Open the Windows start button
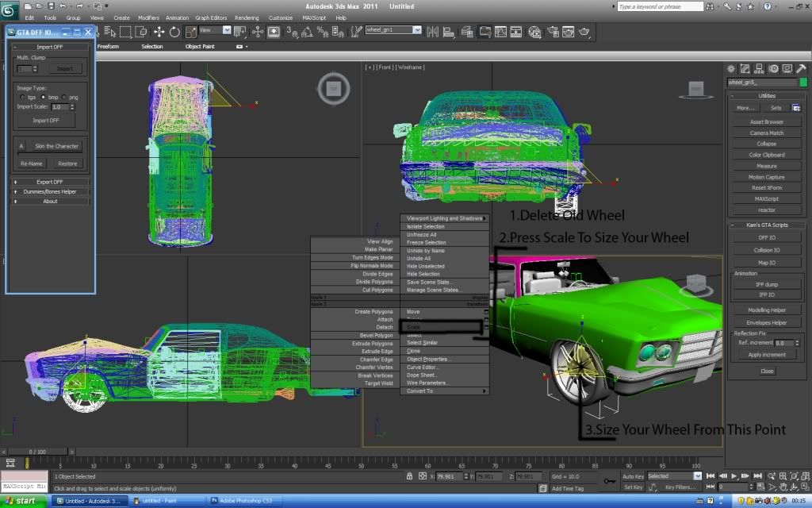The image size is (812, 508). pos(25,501)
